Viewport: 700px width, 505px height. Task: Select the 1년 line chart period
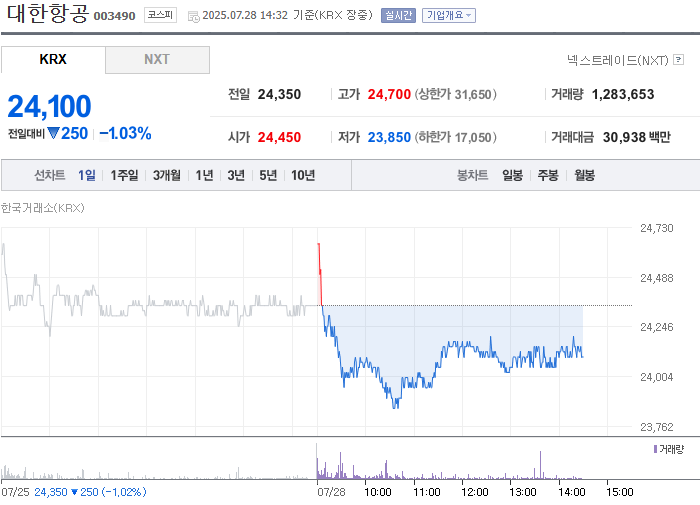tap(204, 175)
